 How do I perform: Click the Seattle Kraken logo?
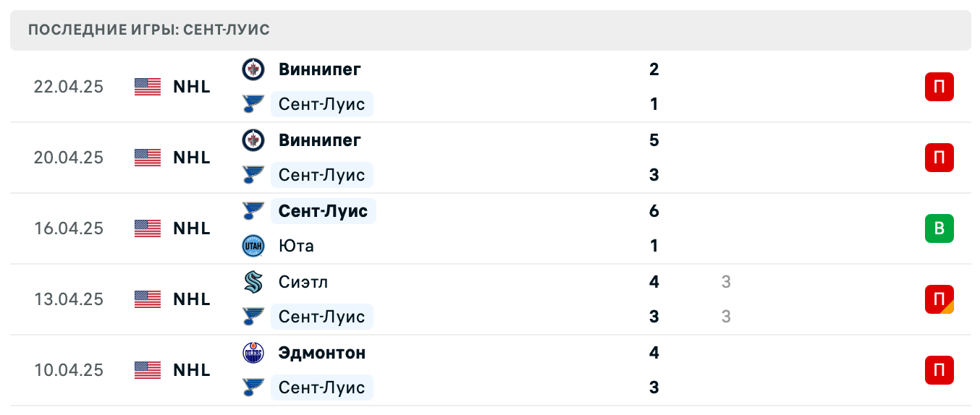click(253, 282)
